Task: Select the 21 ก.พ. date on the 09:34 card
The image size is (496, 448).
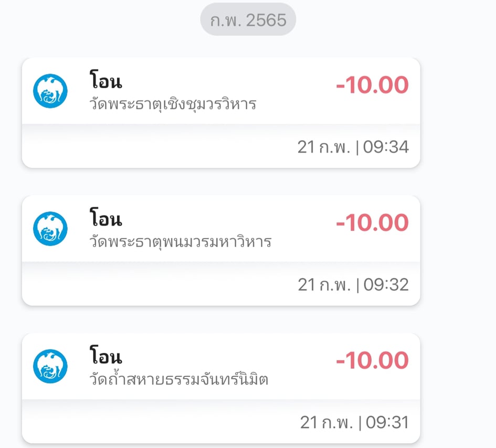Action: pyautogui.click(x=323, y=147)
